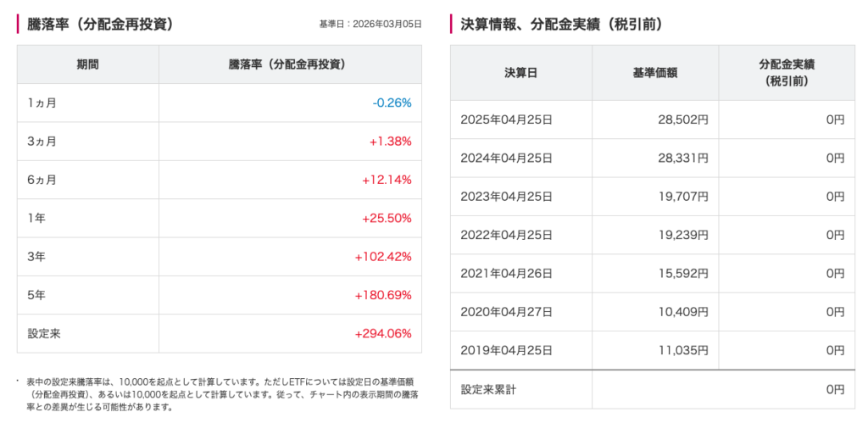Click the 1ヵ月 return value -0.26%
Screen dimensions: 868x423
(x=392, y=103)
